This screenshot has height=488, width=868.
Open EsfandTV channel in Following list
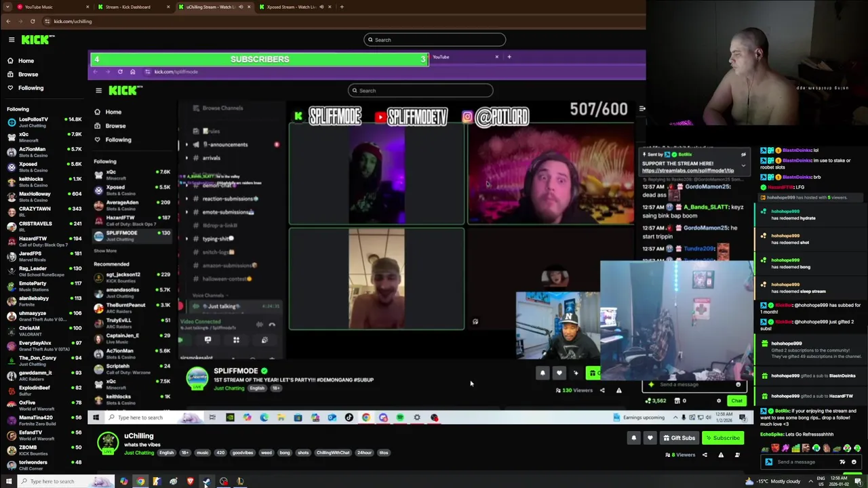(x=44, y=435)
